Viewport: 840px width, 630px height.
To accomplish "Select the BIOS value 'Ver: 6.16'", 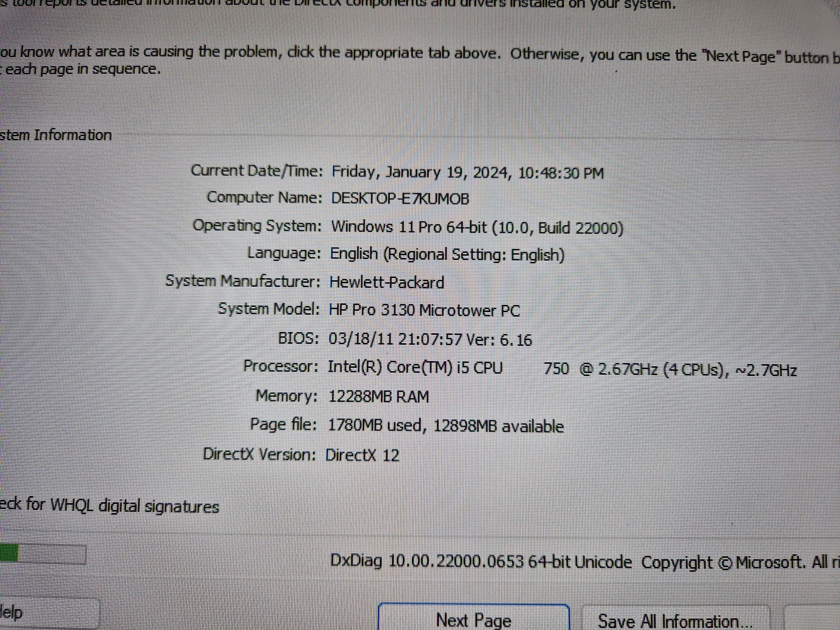I will pos(499,339).
